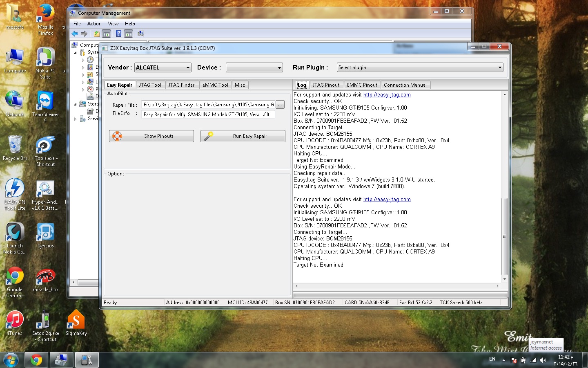This screenshot has height=368, width=588.
Task: Click the Z3X EasyJtag taskbar button
Action: tap(87, 360)
